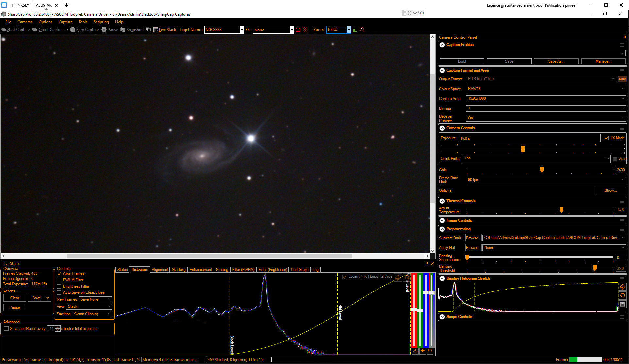629x364 pixels.
Task: Open the Raw Frames save dropdown
Action: (x=95, y=300)
